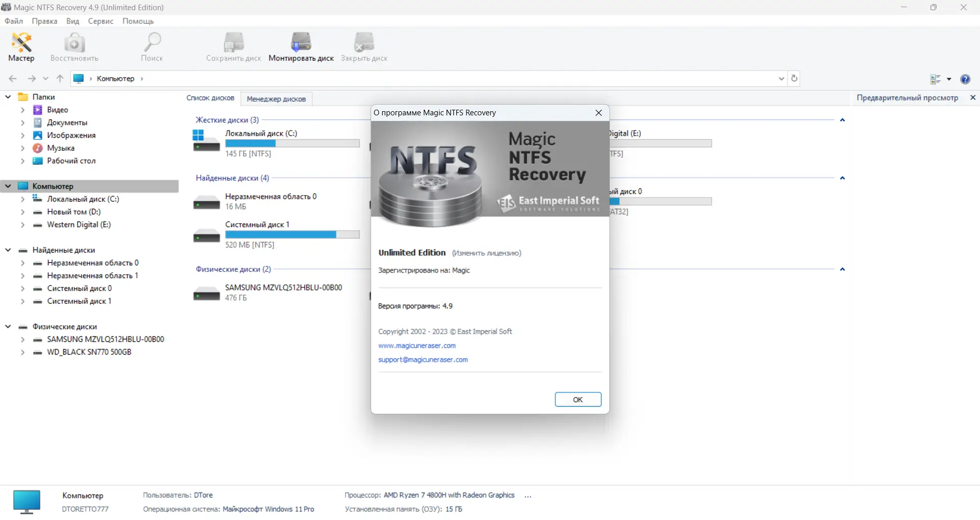Switch to the Список дисков tab
This screenshot has width=980, height=520.
click(210, 98)
